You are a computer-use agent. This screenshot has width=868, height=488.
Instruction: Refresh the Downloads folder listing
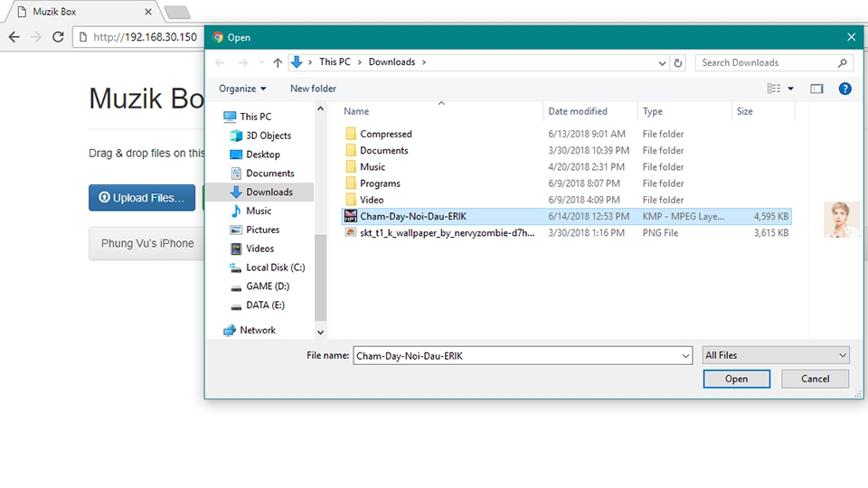coord(679,62)
